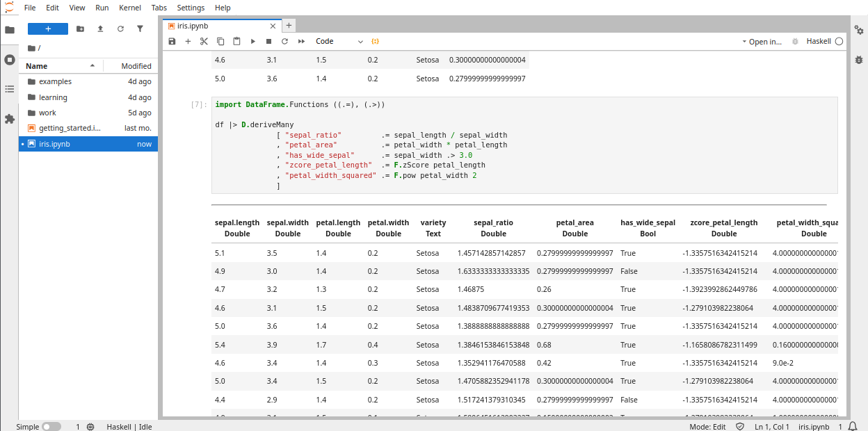
Task: Enable the debugger bug icon in toolbar
Action: (x=796, y=42)
